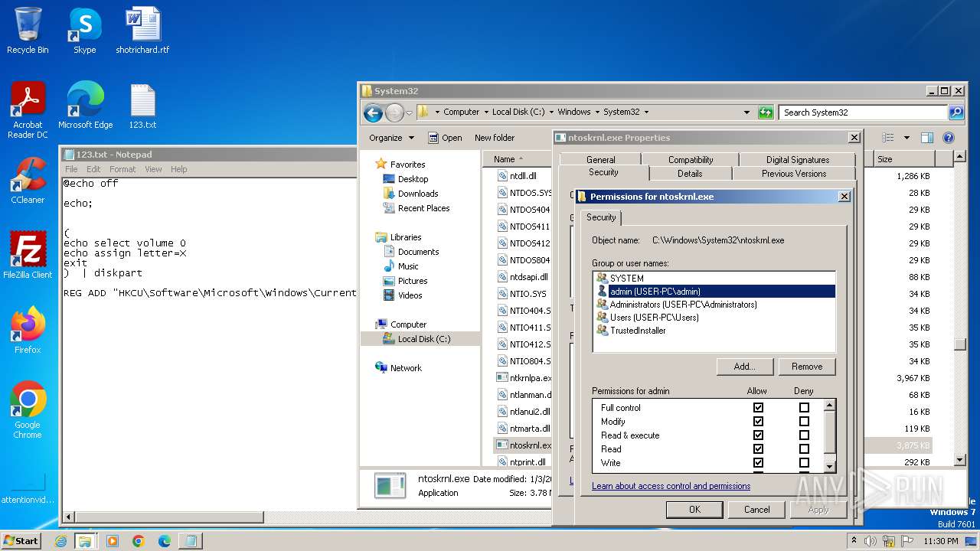Toggle Allow checkbox for Write permission

click(x=758, y=463)
